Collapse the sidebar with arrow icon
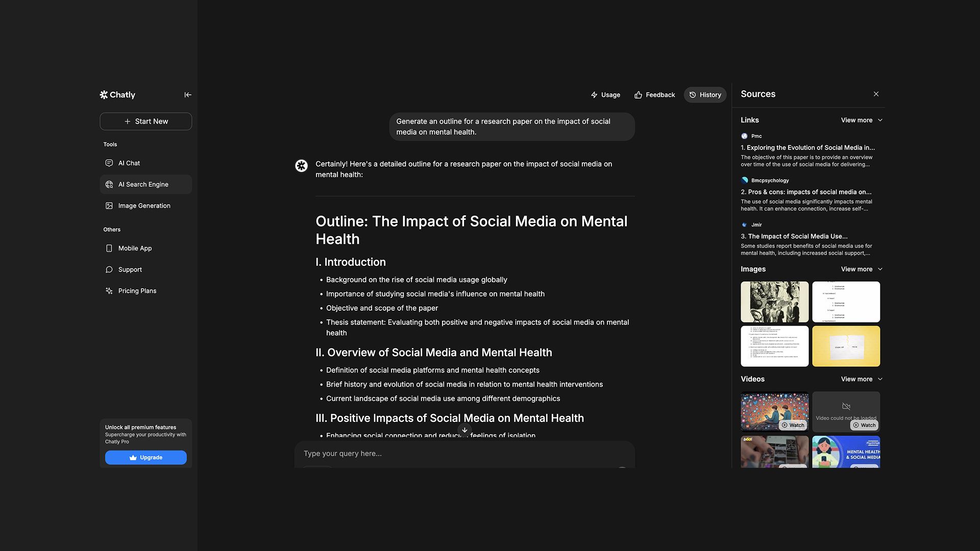This screenshot has height=551, width=980. (188, 95)
